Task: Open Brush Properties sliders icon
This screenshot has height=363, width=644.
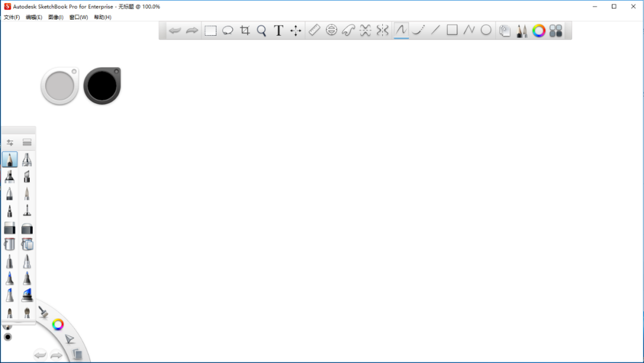Action: tap(10, 142)
